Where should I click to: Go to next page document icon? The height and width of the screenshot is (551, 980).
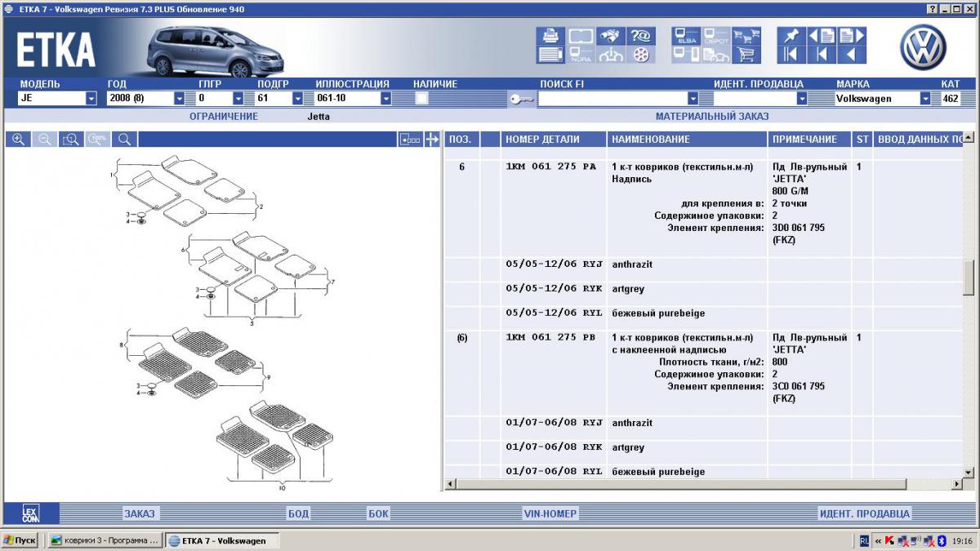[x=851, y=36]
